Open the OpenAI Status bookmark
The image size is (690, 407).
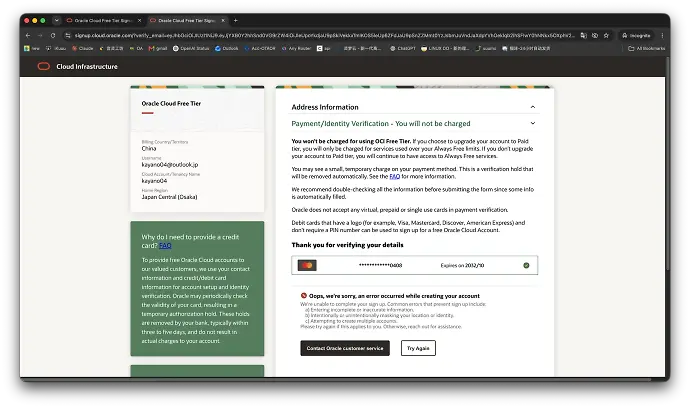(x=191, y=48)
